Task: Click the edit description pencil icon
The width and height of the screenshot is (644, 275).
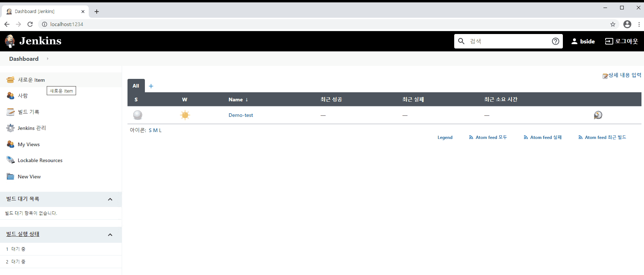Action: [605, 76]
